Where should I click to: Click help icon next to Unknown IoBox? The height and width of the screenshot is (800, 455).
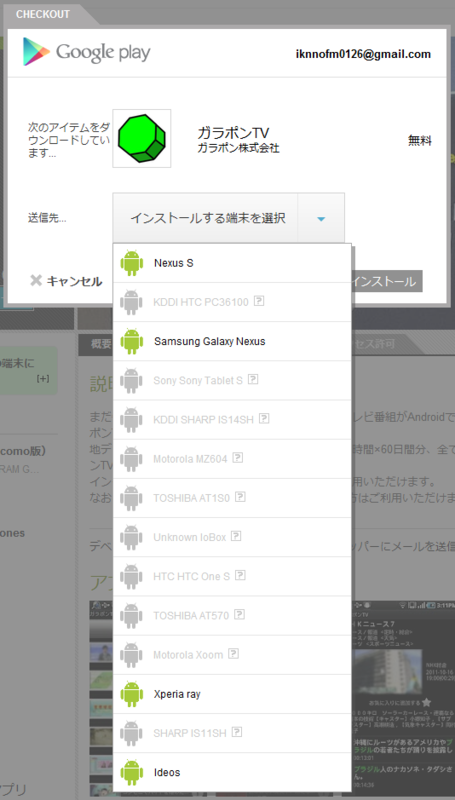[236, 536]
